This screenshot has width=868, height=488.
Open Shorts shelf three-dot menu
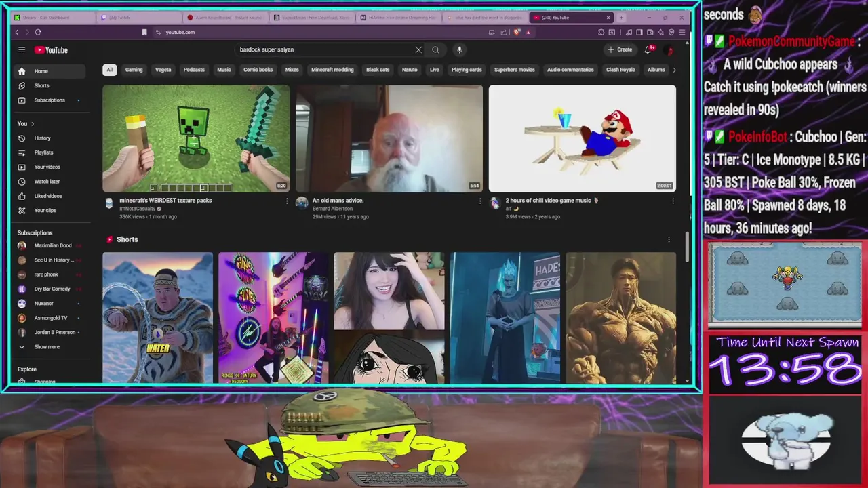point(669,239)
